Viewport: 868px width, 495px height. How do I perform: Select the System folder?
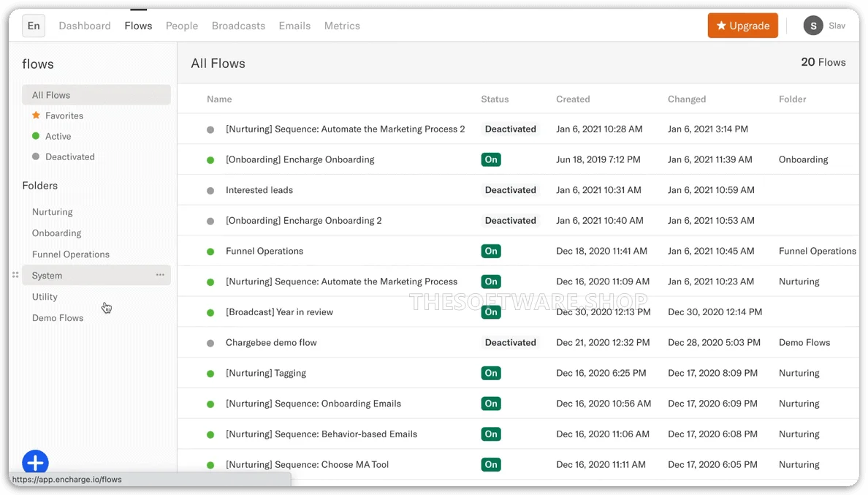(96, 275)
